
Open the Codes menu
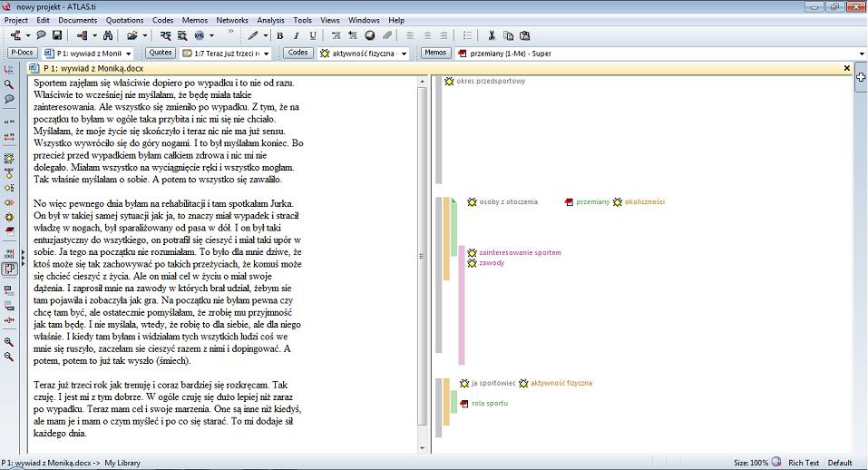tap(162, 20)
